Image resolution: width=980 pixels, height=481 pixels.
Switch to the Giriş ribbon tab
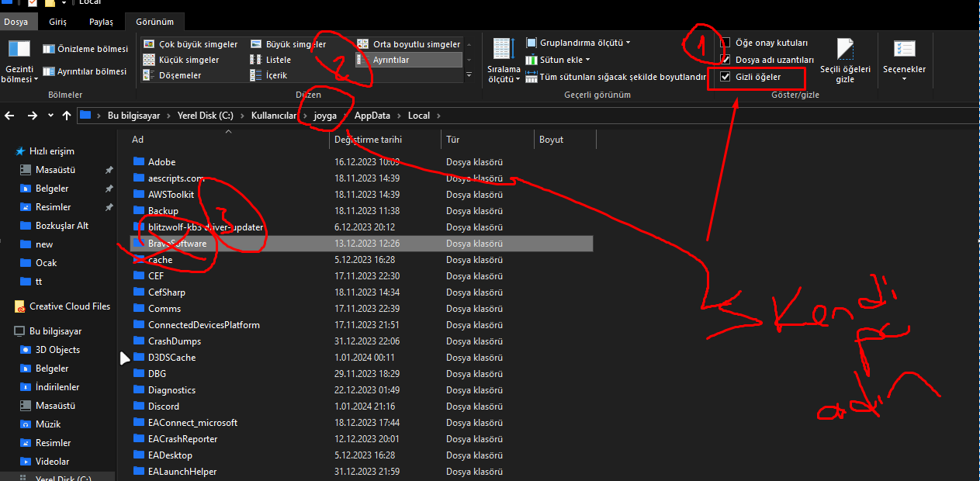(58, 22)
